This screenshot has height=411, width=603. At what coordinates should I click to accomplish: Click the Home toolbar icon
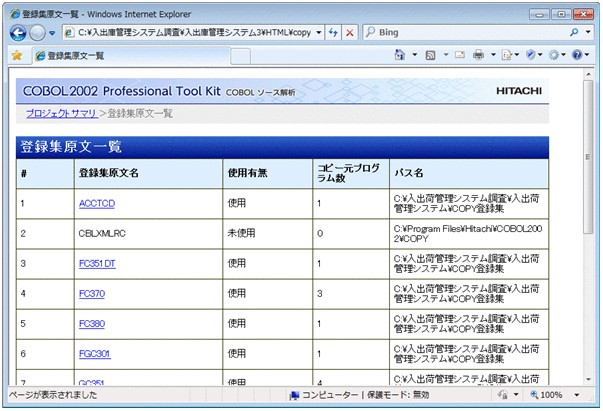tap(400, 55)
